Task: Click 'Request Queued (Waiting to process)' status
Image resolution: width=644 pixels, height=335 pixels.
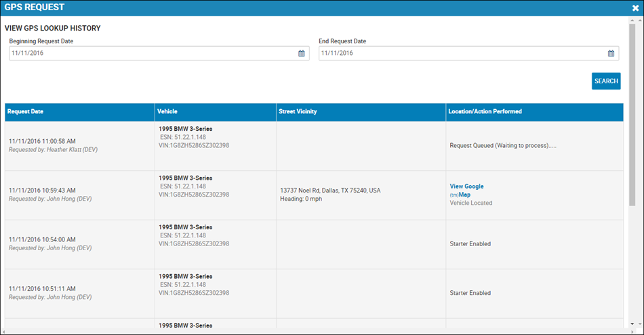Action: (x=503, y=146)
